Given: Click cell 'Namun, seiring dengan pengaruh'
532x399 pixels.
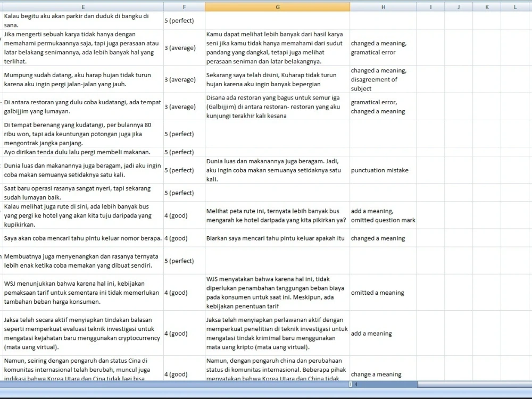Looking at the screenshot, I should pos(83,369).
